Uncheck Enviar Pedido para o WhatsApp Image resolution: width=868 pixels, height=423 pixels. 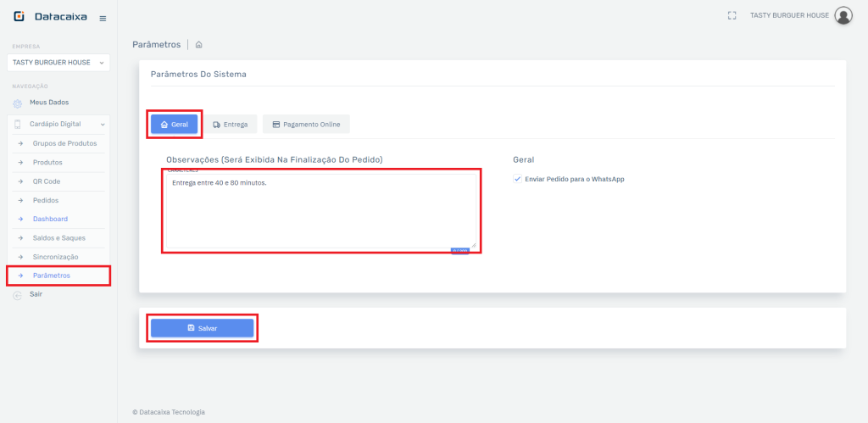(518, 179)
